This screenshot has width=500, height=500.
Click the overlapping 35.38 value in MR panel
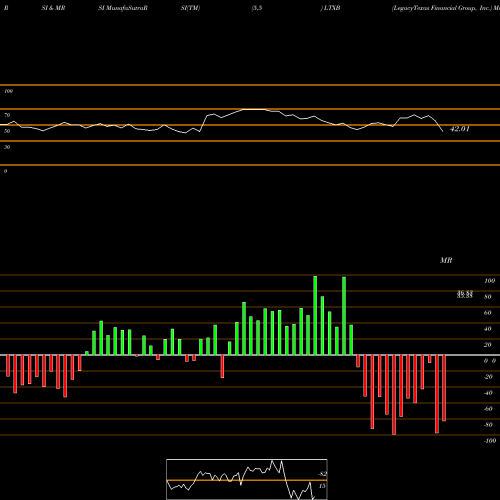click(x=465, y=295)
